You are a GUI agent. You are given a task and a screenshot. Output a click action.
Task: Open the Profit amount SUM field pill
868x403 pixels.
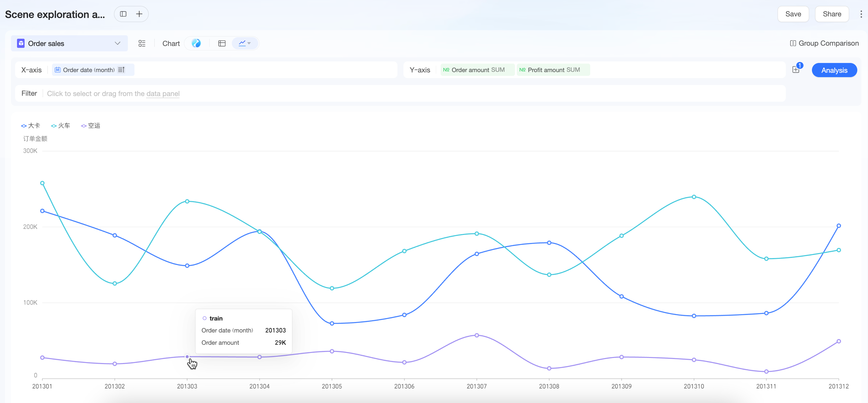(553, 70)
